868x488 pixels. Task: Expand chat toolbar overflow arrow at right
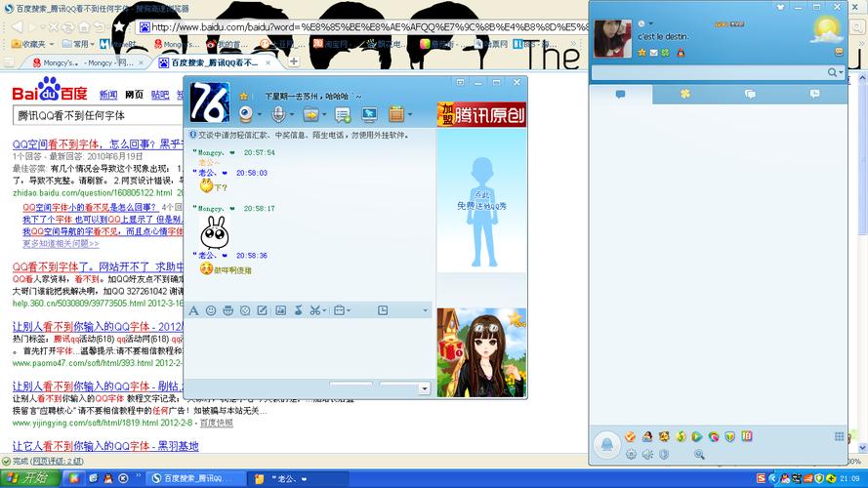click(x=425, y=311)
